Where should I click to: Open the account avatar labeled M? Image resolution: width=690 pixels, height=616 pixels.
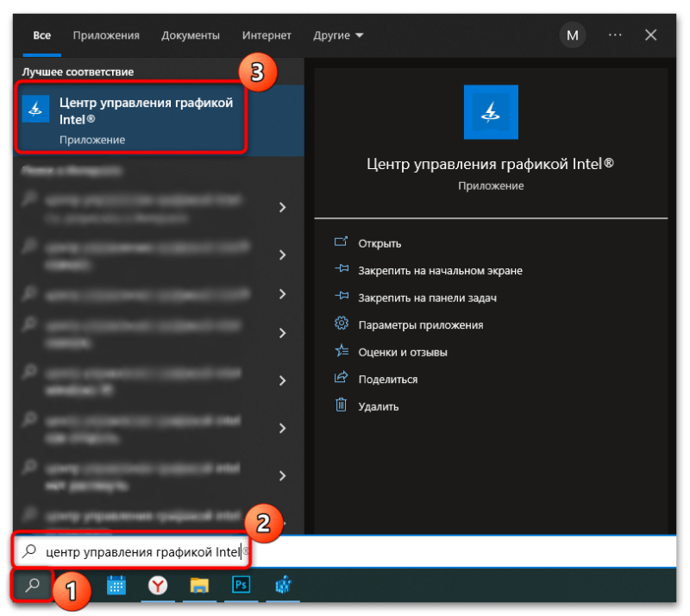click(572, 35)
